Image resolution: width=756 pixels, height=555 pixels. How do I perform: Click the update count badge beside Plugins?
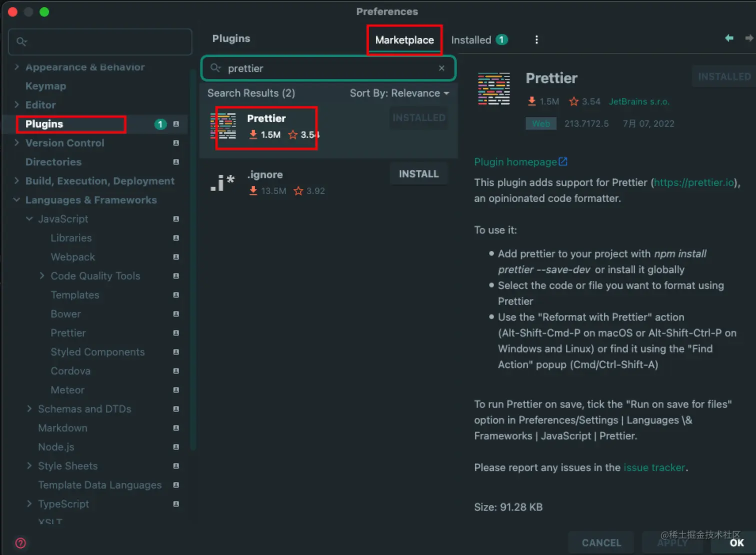point(160,124)
